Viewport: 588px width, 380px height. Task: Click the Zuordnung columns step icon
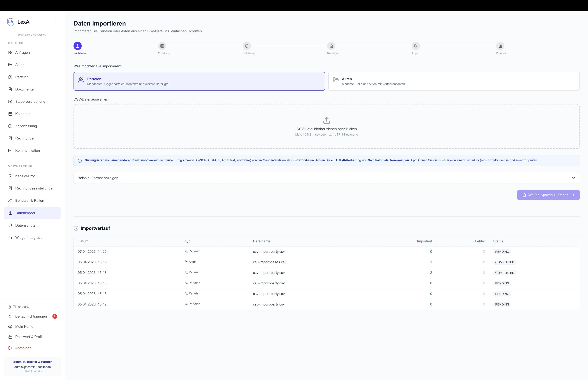(x=162, y=46)
